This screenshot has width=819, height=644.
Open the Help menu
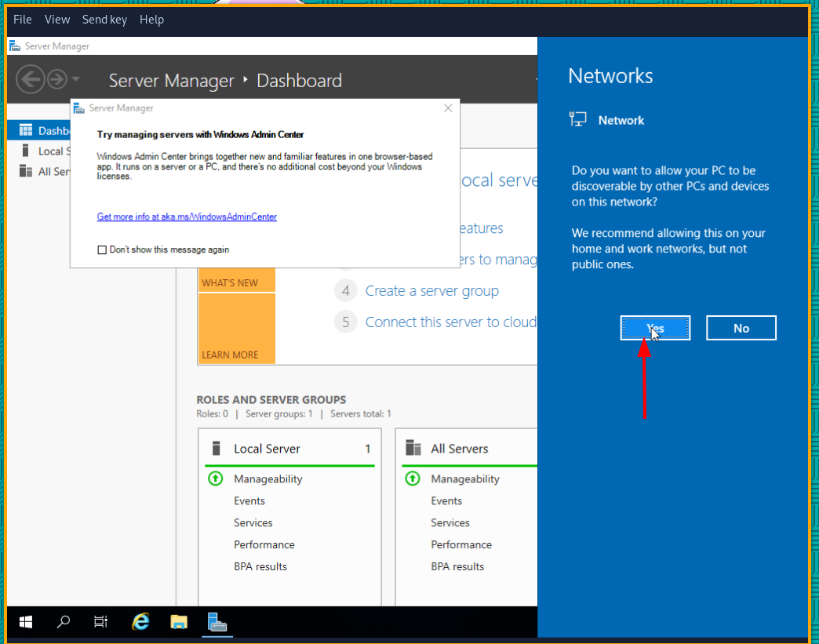click(x=151, y=20)
